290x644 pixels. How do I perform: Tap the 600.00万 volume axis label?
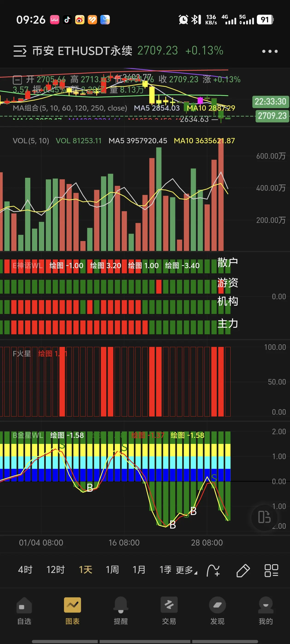click(271, 156)
